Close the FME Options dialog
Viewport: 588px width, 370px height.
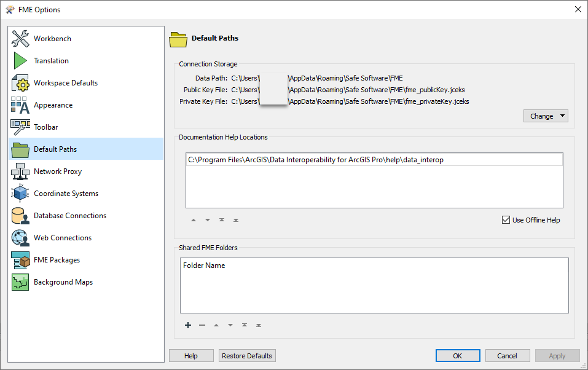point(578,9)
